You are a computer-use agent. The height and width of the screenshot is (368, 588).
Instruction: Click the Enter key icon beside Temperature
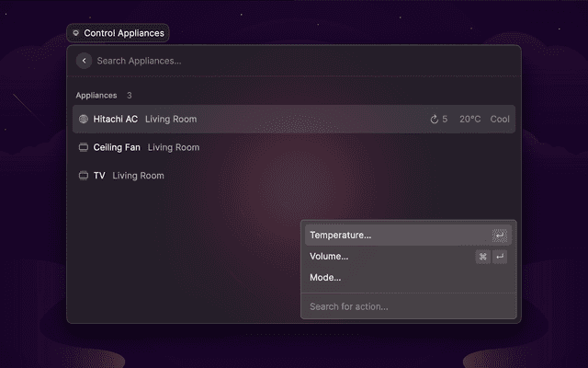pos(499,236)
